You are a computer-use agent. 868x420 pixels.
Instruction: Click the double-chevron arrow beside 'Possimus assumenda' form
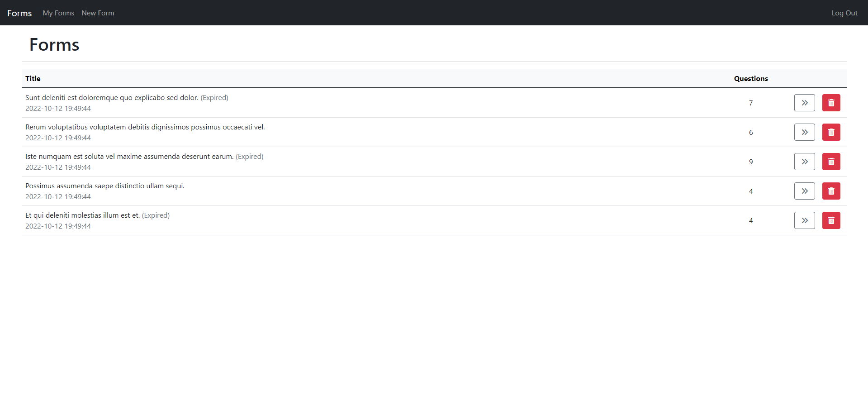pos(804,191)
